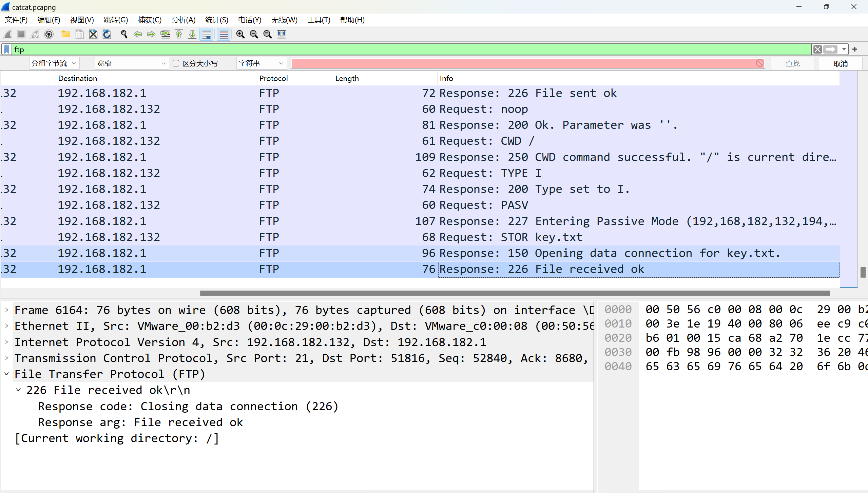
Task: Click resize columns to fit icon
Action: (282, 34)
